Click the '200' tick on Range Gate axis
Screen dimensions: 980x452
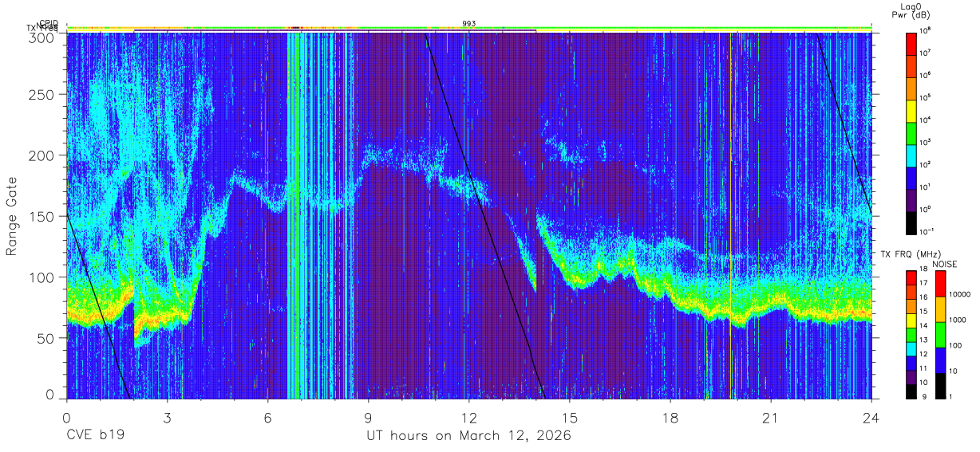tap(43, 155)
